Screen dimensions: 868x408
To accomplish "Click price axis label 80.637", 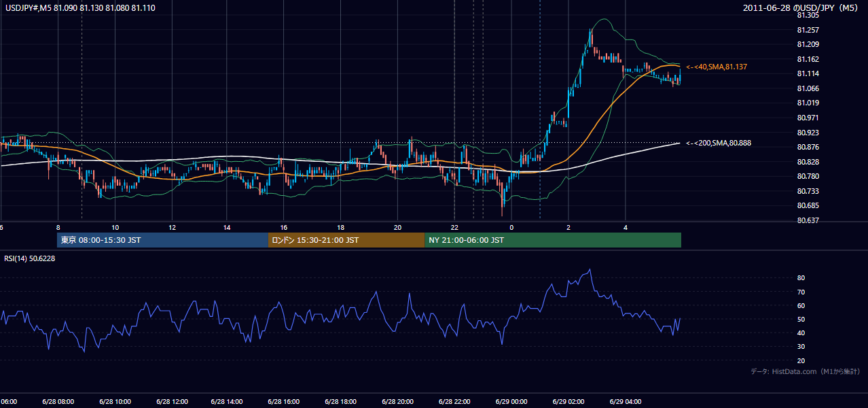I will tap(808, 220).
